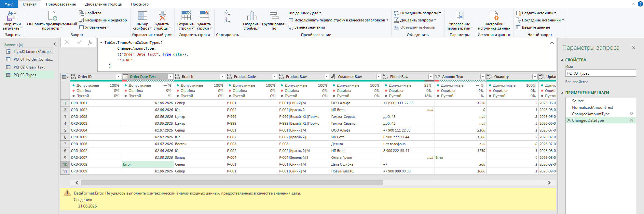Click Последние источники button
The height and width of the screenshot is (214, 644).
pyautogui.click(x=540, y=20)
